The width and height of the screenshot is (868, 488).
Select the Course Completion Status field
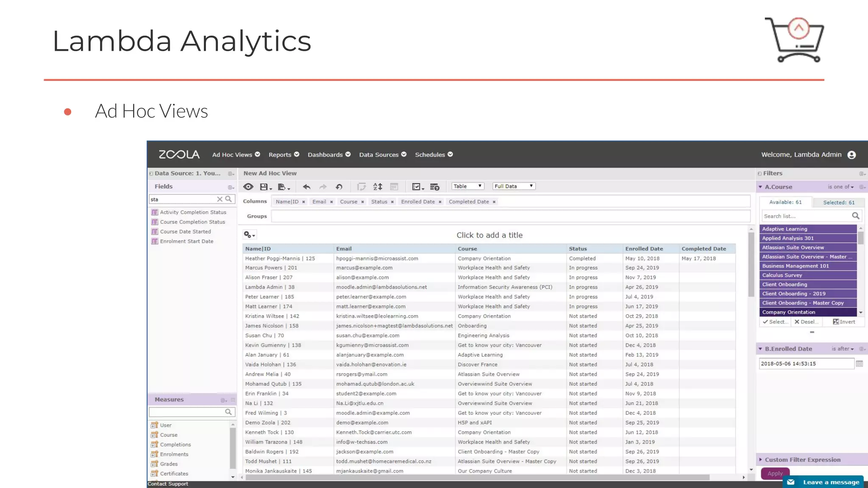tap(192, 222)
